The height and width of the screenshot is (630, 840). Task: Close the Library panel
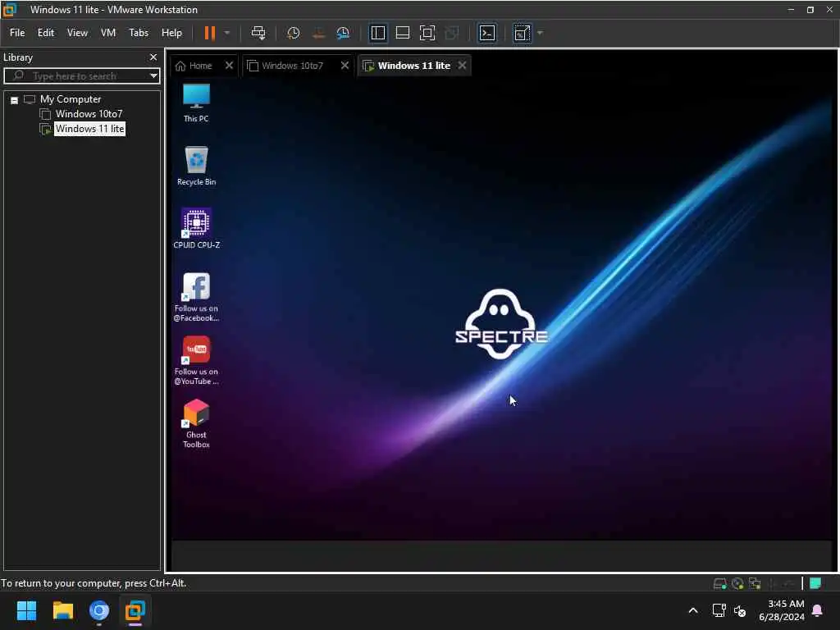[x=153, y=57]
